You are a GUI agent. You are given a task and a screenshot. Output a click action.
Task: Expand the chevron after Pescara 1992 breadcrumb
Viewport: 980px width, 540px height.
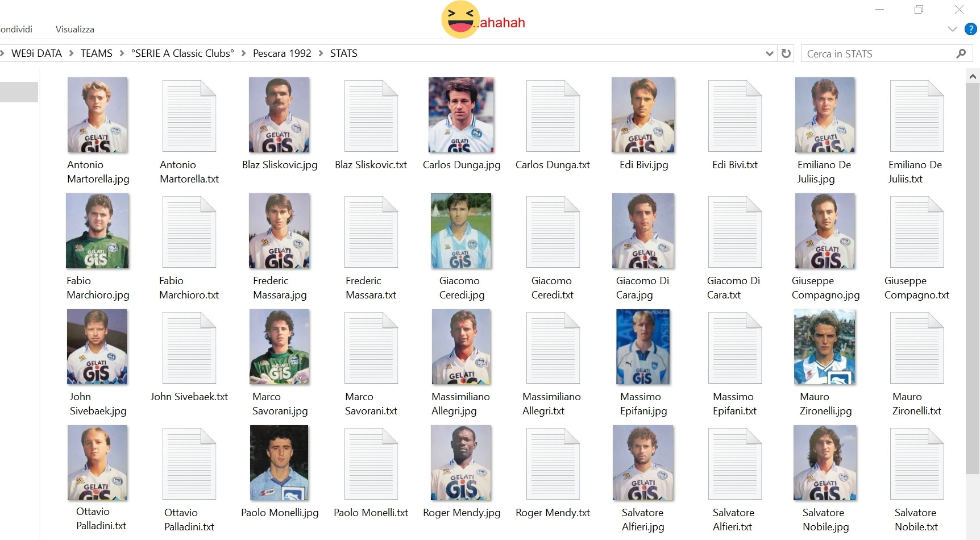point(321,53)
